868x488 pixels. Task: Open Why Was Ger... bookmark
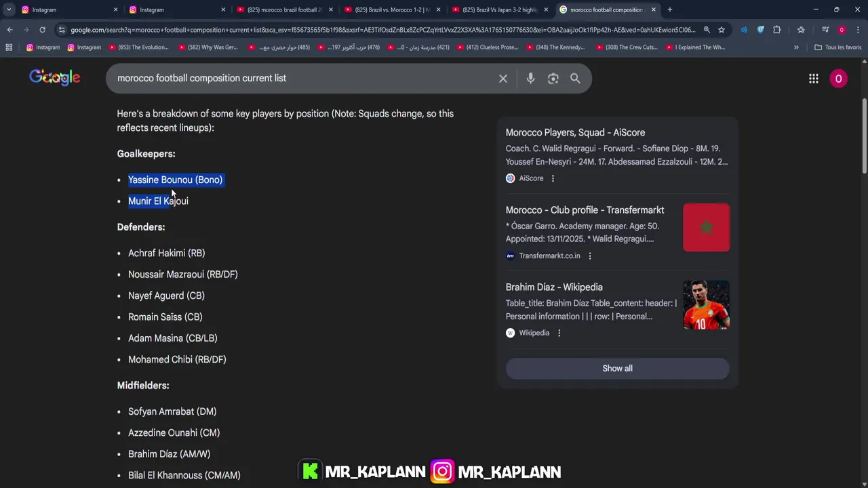pyautogui.click(x=208, y=47)
